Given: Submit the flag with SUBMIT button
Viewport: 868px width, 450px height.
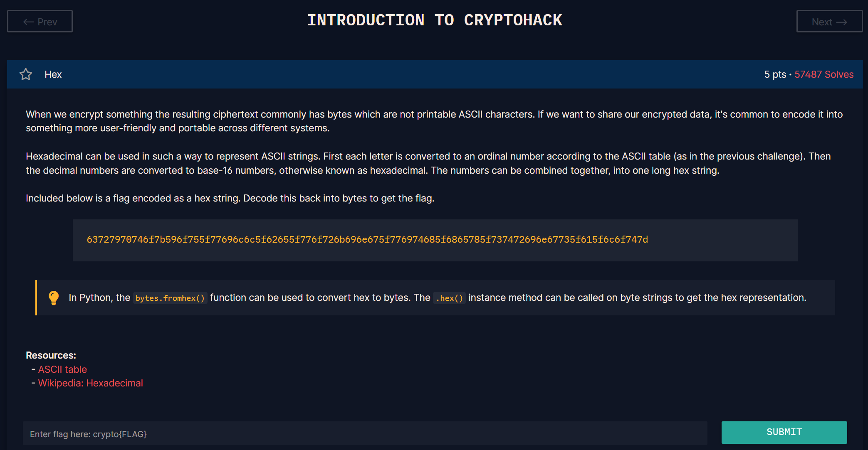Looking at the screenshot, I should coord(784,432).
